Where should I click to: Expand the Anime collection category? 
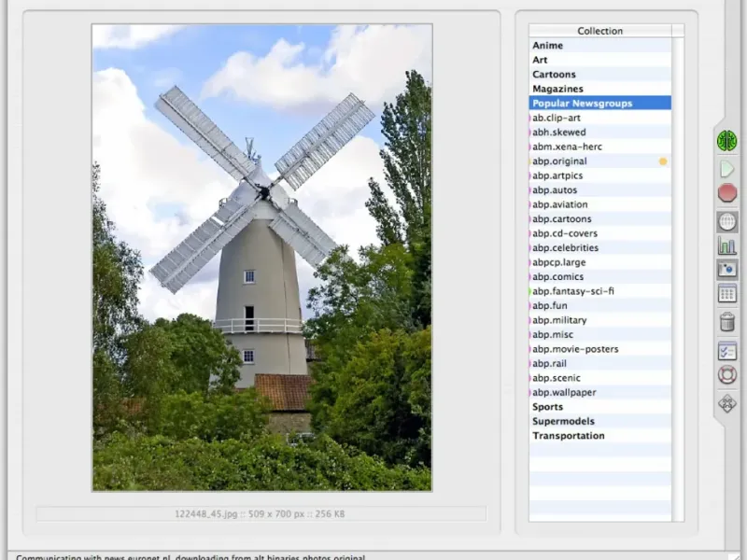click(547, 46)
